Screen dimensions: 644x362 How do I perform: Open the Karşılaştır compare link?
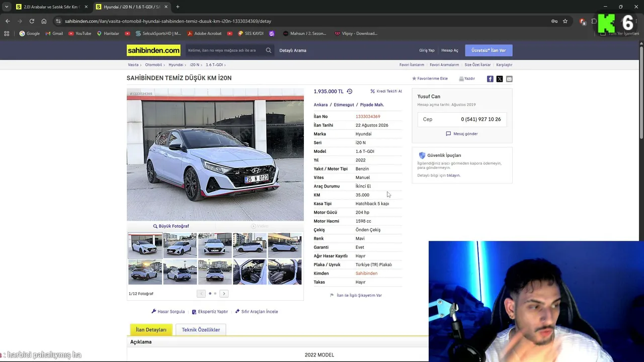pos(504,65)
